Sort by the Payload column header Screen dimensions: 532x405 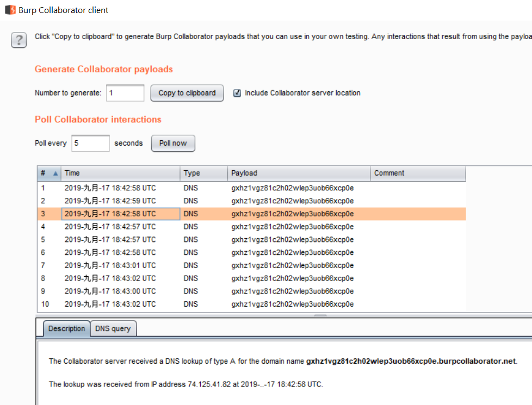pos(299,173)
